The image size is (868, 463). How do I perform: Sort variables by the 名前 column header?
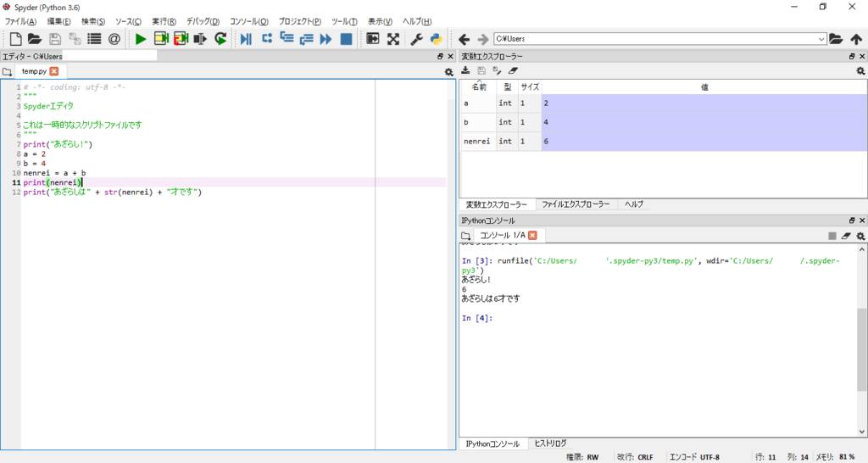pos(479,87)
